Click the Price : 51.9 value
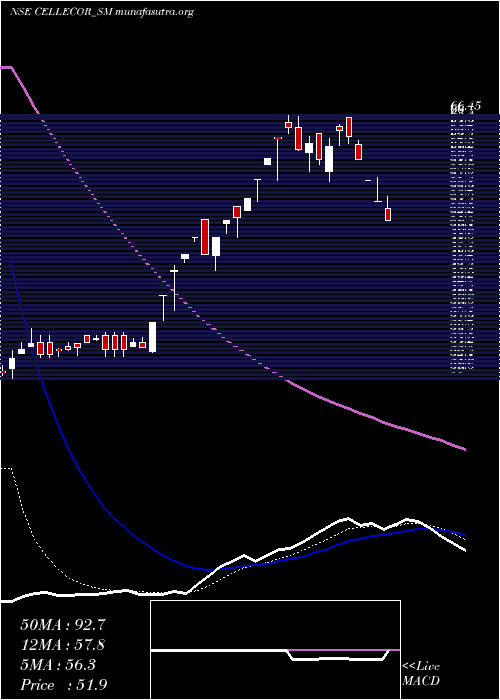 click(63, 685)
